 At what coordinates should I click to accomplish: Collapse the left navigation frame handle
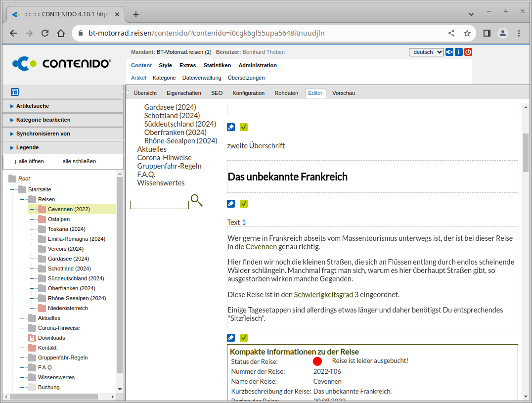(x=124, y=92)
